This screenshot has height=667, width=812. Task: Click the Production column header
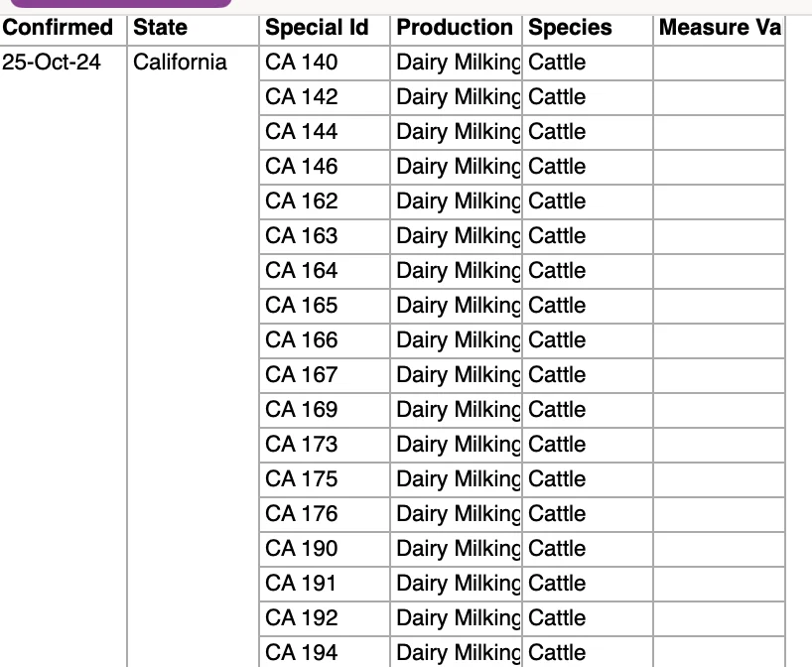tap(456, 28)
